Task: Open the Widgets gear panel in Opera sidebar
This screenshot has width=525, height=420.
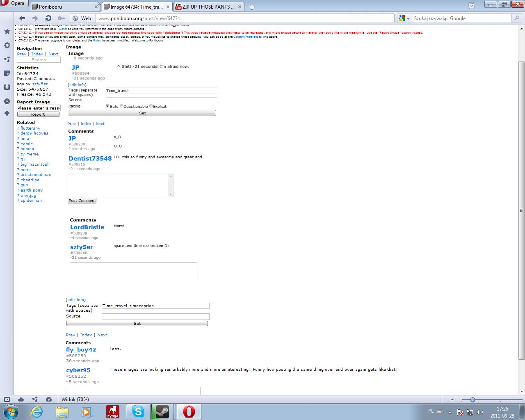Action: (7, 46)
